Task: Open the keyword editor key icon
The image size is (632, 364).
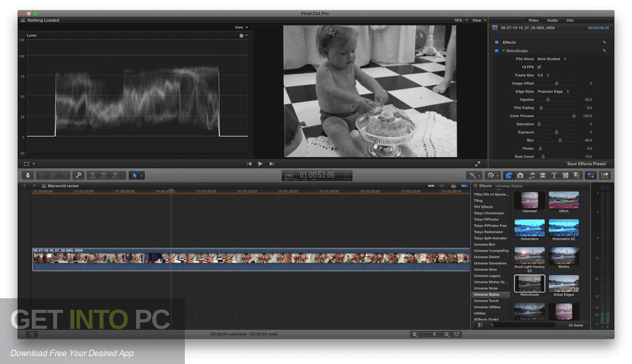Action: pyautogui.click(x=78, y=175)
